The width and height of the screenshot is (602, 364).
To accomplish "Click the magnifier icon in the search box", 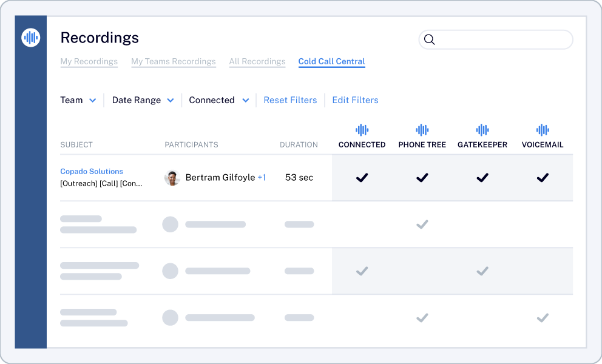I will click(429, 39).
